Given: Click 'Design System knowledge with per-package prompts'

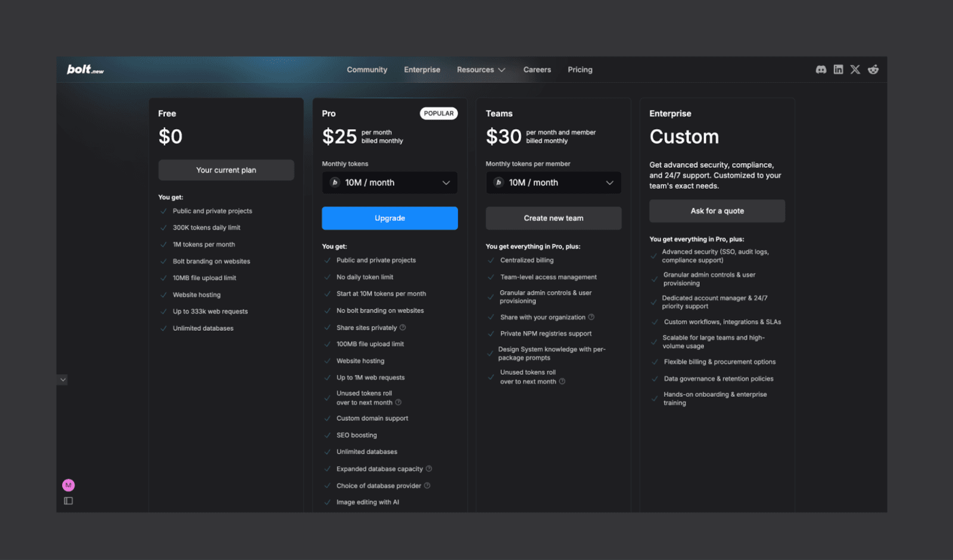Looking at the screenshot, I should pyautogui.click(x=552, y=353).
